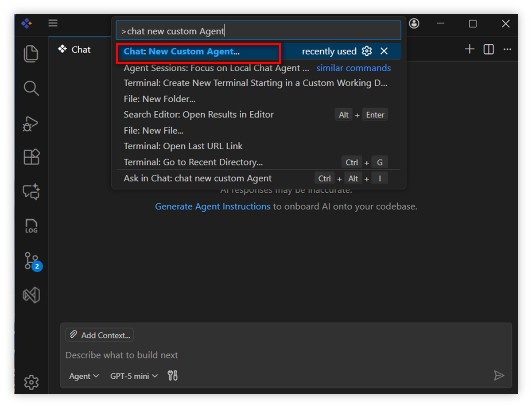
Task: Expand the Agent mode dropdown
Action: (84, 376)
